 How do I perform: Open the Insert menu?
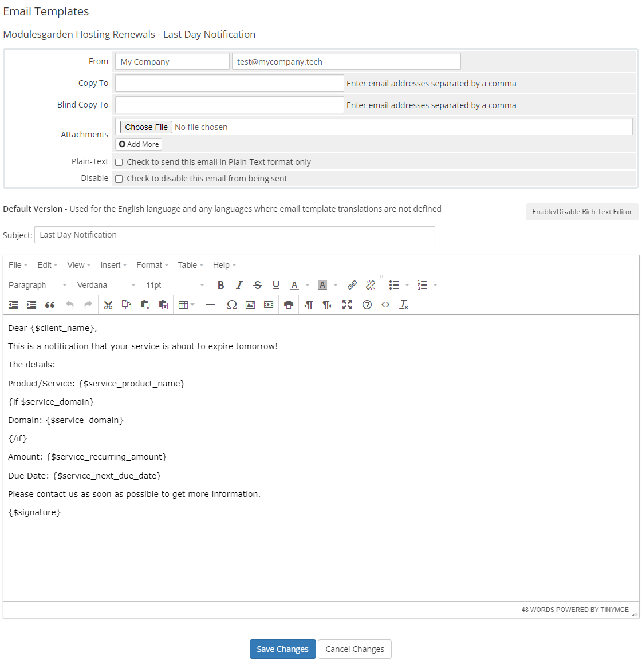tap(113, 265)
